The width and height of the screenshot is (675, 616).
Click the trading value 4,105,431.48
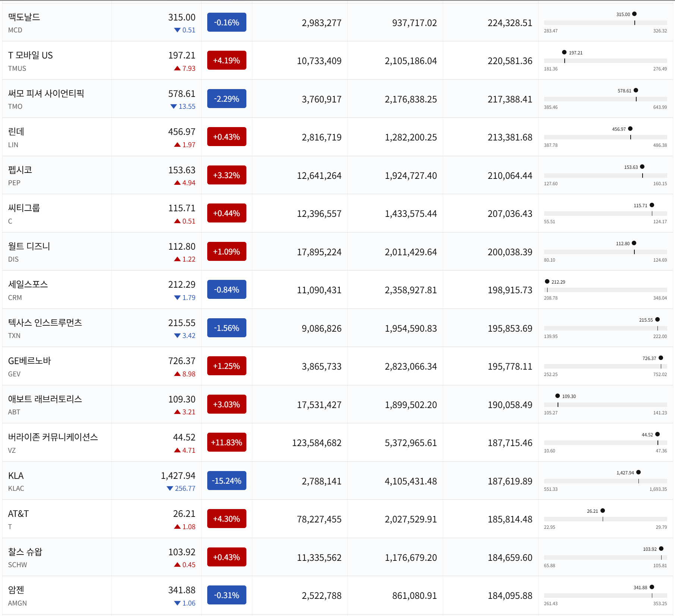[411, 481]
